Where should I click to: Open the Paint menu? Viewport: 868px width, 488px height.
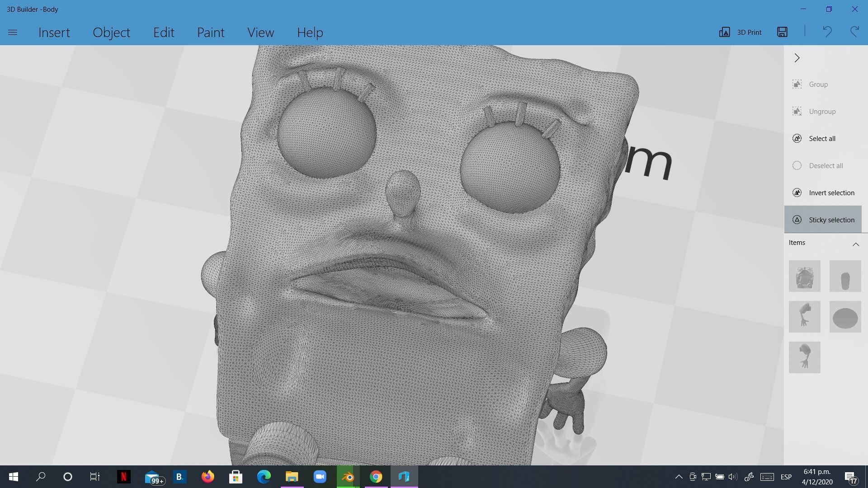tap(211, 33)
